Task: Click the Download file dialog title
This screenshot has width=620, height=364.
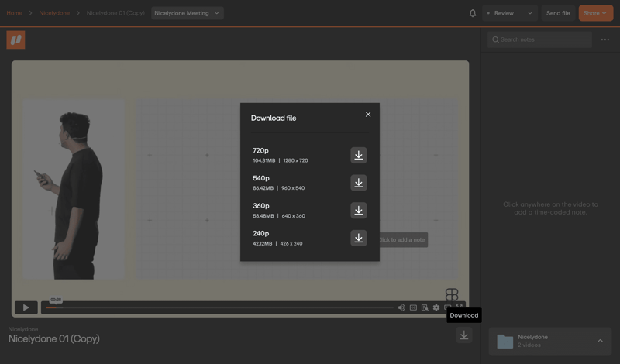Action: (274, 118)
